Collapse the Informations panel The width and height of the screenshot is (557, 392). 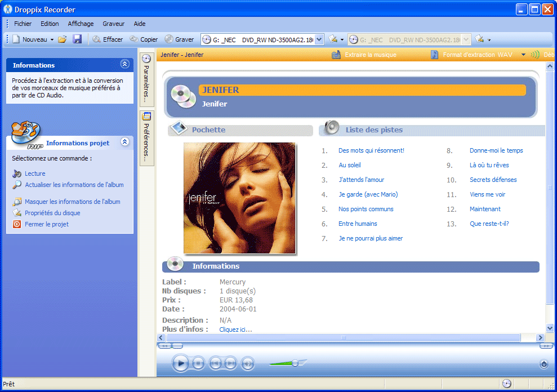125,65
